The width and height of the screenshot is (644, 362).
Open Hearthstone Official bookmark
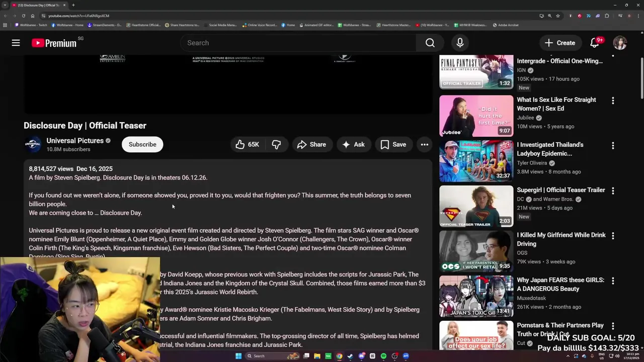143,25
